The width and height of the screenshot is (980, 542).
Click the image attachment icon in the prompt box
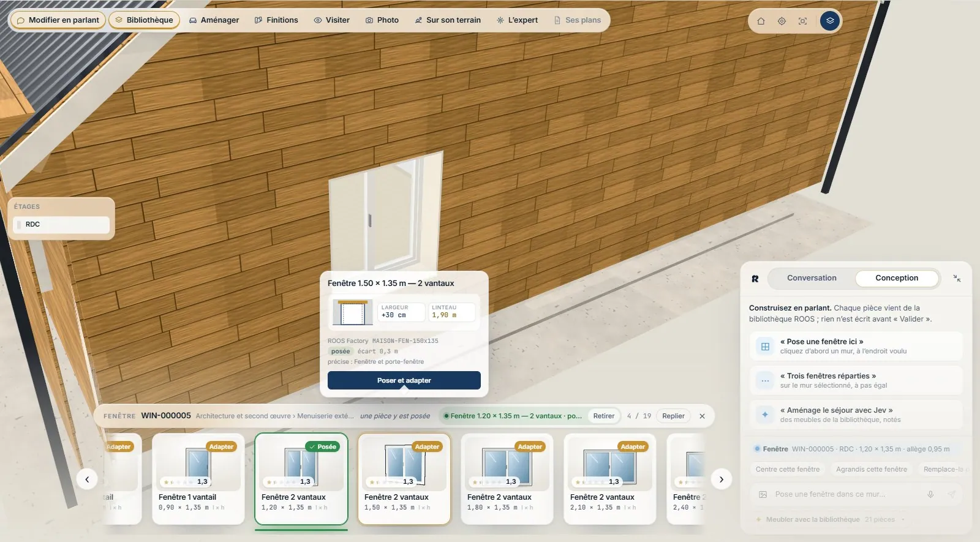pos(763,494)
